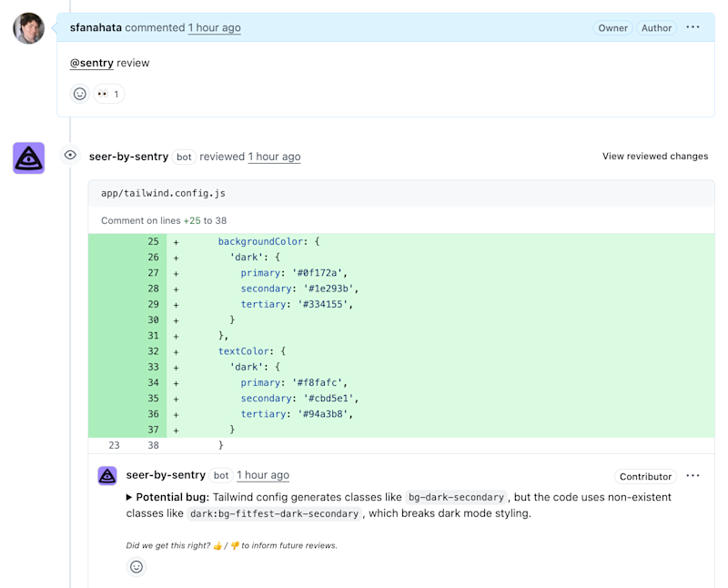The height and width of the screenshot is (588, 728).
Task: Click thumbs up feedback emoji
Action: pyautogui.click(x=217, y=546)
